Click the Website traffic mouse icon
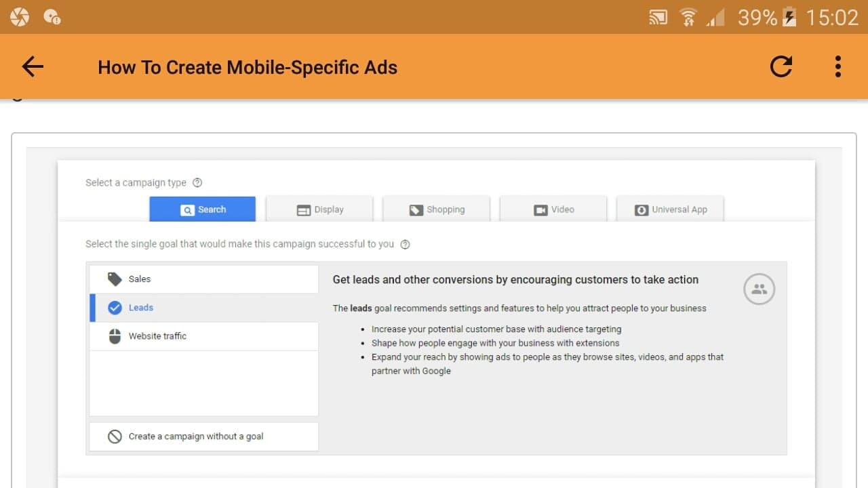Screen dimensions: 868x488 pos(115,336)
